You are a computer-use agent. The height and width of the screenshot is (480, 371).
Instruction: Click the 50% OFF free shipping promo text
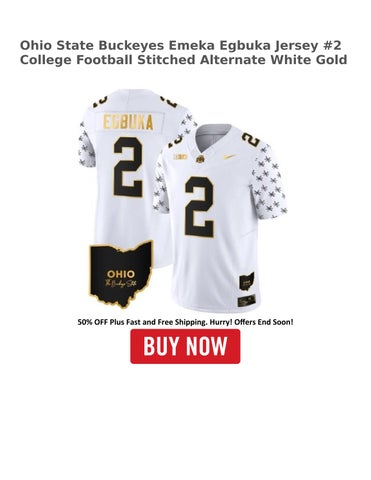pos(185,322)
